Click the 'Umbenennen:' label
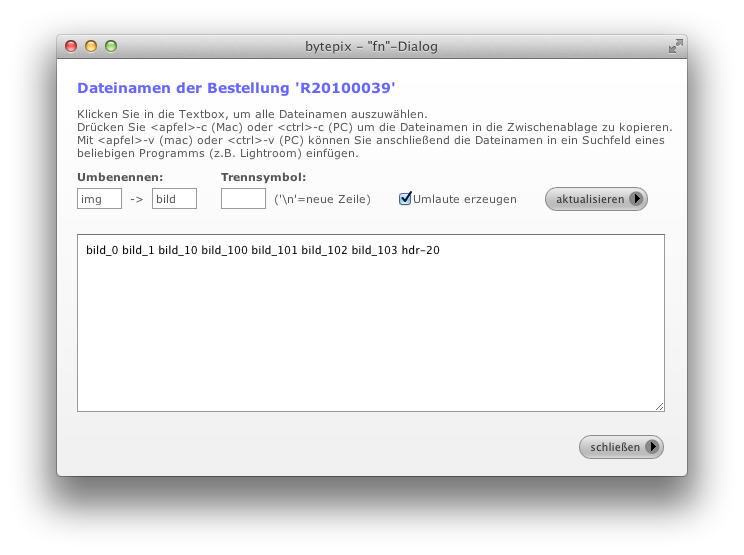 (120, 177)
